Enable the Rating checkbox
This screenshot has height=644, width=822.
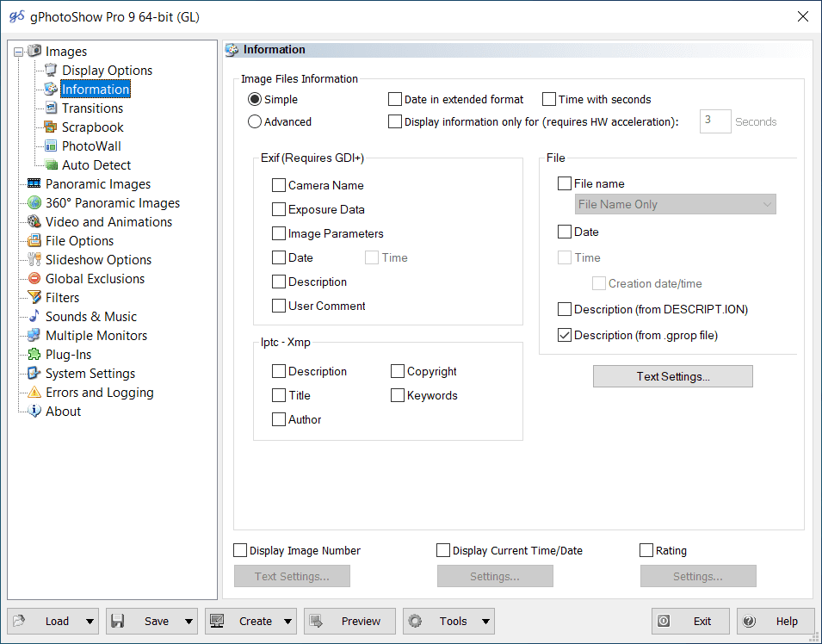point(646,550)
